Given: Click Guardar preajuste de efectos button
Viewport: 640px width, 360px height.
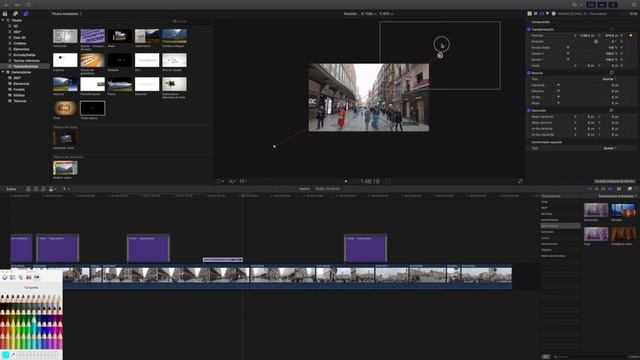Looking at the screenshot, I should 614,181.
